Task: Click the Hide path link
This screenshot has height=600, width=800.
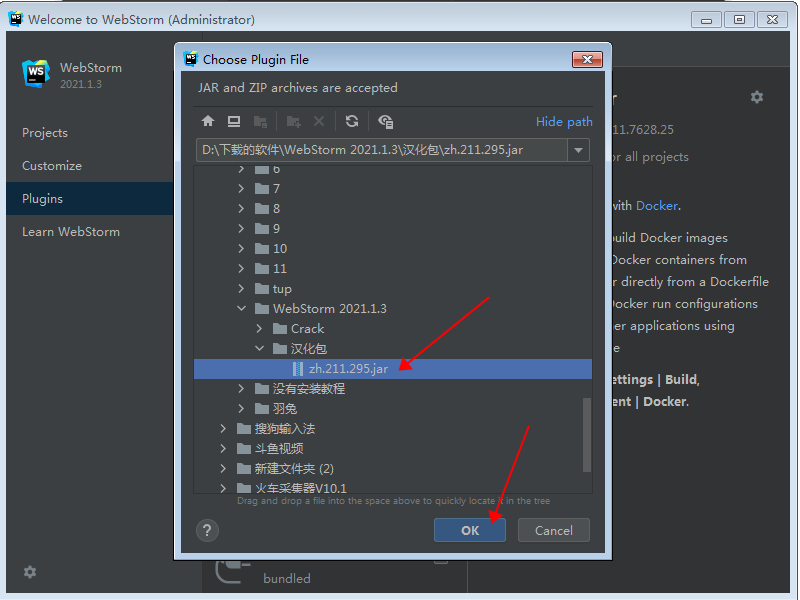Action: pyautogui.click(x=564, y=121)
